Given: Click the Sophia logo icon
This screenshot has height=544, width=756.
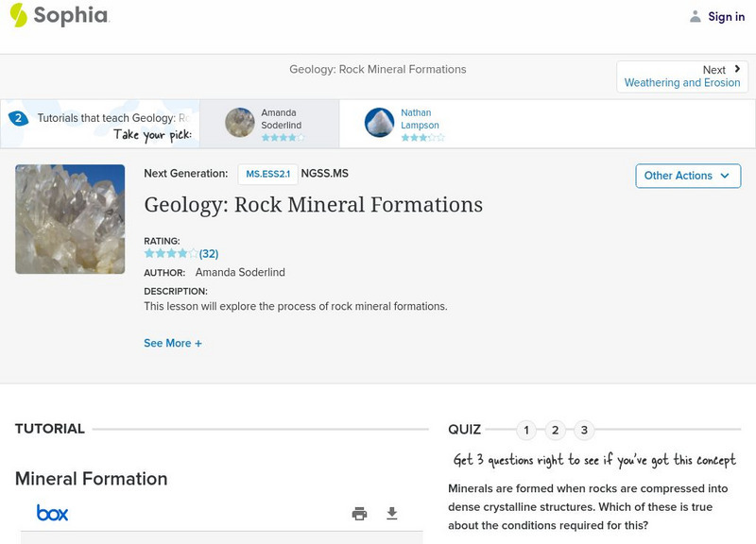Looking at the screenshot, I should point(18,15).
